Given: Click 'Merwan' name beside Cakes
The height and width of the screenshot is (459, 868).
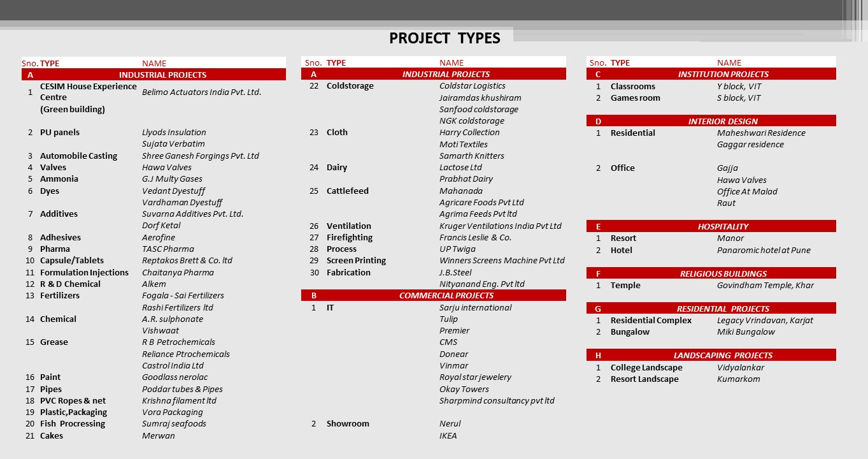Looking at the screenshot, I should (x=159, y=436).
